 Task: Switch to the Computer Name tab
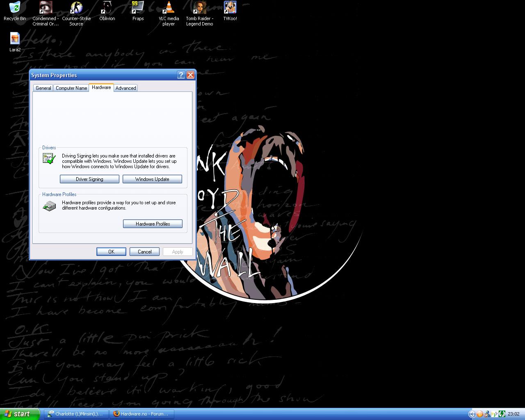[71, 88]
